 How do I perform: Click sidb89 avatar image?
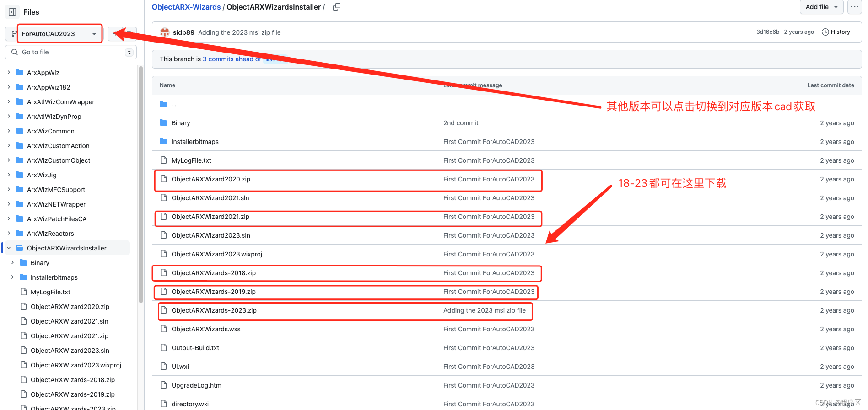point(165,32)
